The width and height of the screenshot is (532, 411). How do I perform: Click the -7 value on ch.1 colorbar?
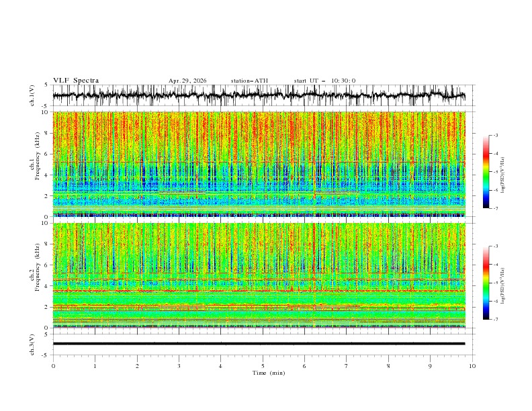click(495, 209)
